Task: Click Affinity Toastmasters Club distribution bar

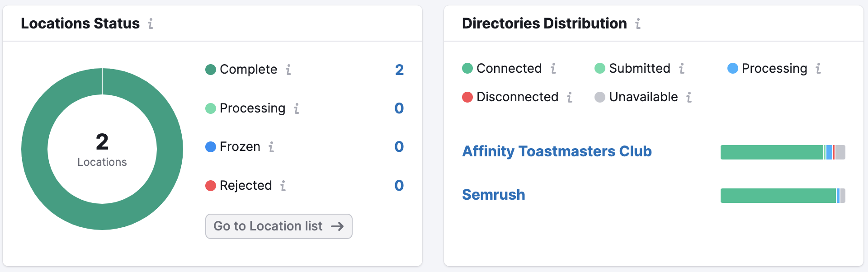Action: [x=782, y=152]
